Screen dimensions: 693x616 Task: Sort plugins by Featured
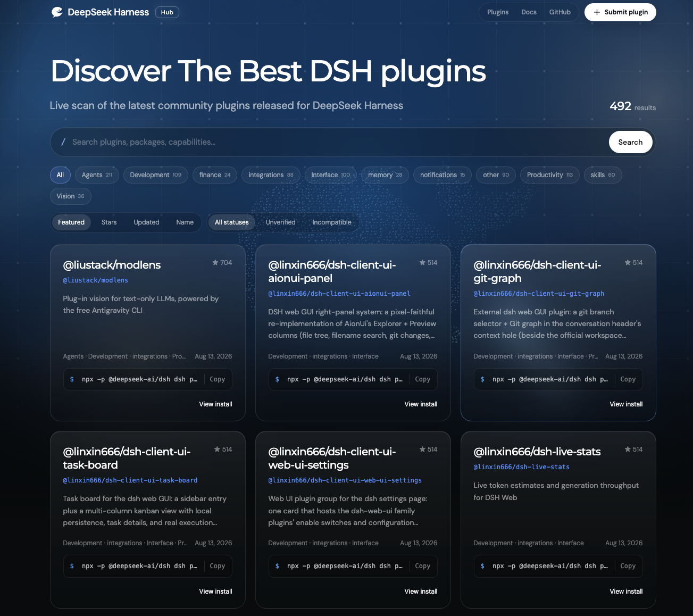[x=71, y=222]
